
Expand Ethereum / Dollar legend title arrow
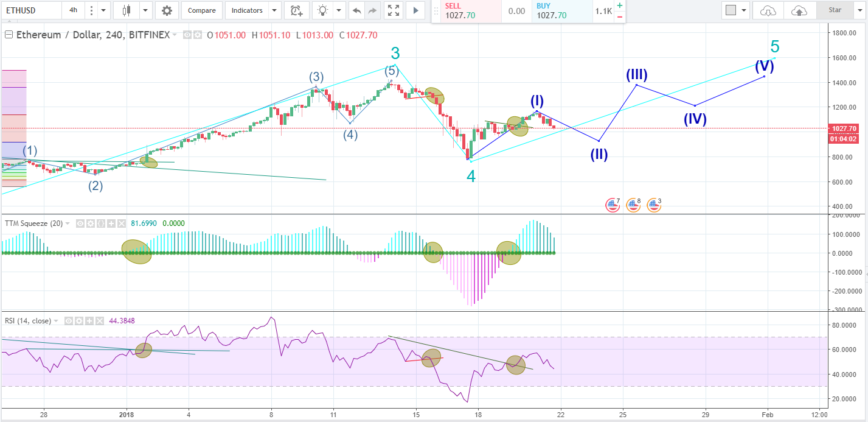[x=175, y=35]
